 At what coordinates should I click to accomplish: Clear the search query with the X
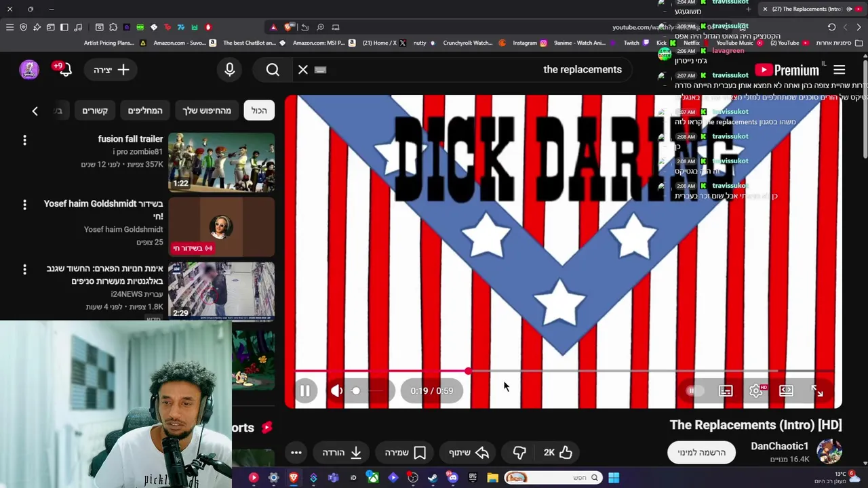pyautogui.click(x=303, y=70)
